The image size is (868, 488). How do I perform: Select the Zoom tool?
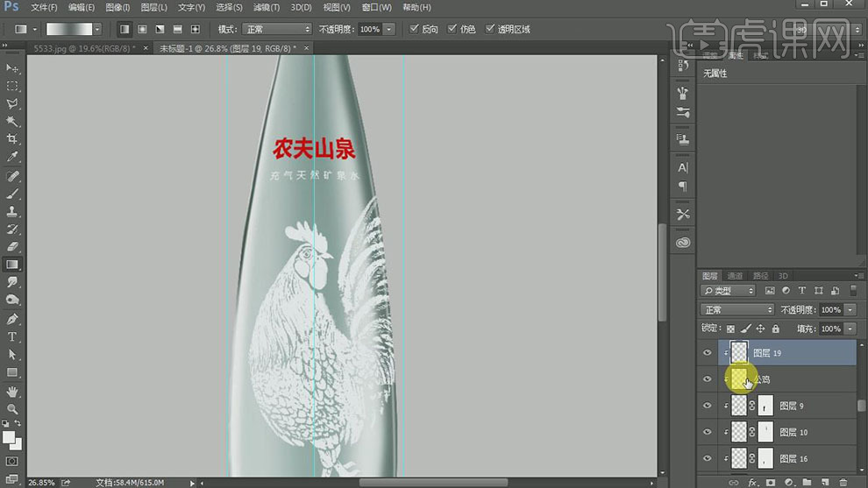tap(12, 409)
